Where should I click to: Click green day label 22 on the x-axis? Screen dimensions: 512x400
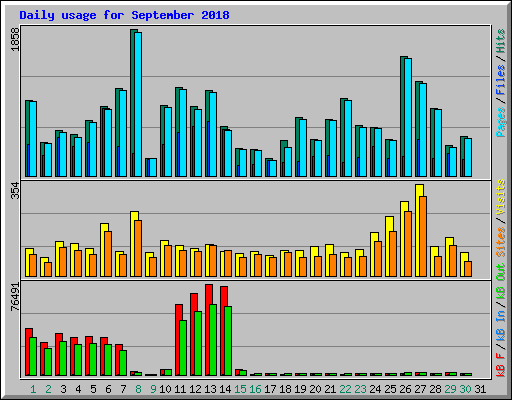pyautogui.click(x=345, y=389)
